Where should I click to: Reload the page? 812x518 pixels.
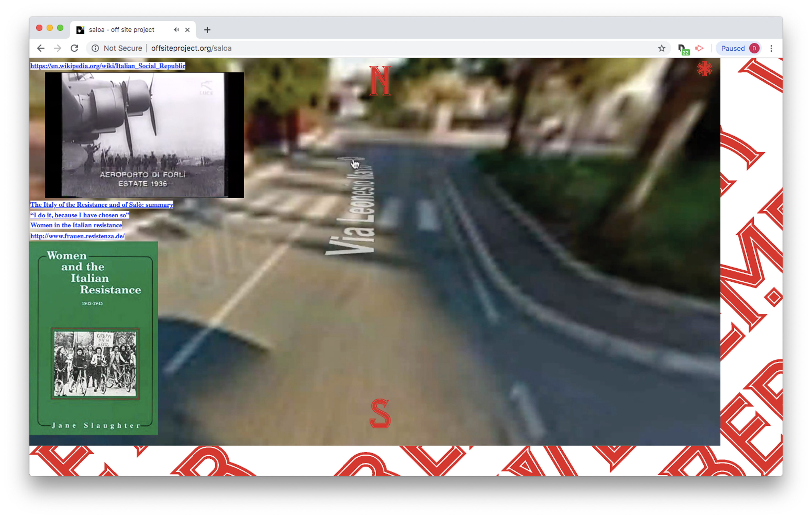tap(74, 48)
